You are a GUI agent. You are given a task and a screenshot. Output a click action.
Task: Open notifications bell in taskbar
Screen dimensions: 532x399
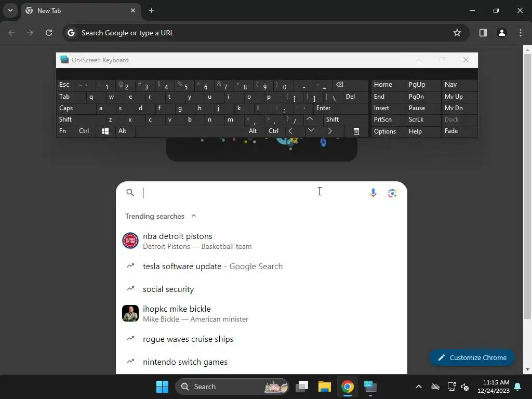[x=518, y=387]
